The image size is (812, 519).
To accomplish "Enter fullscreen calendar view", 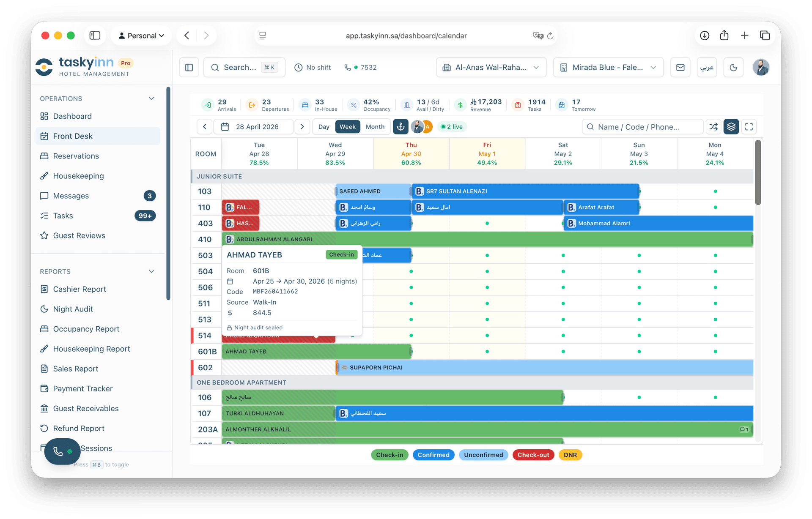I will pyautogui.click(x=749, y=127).
